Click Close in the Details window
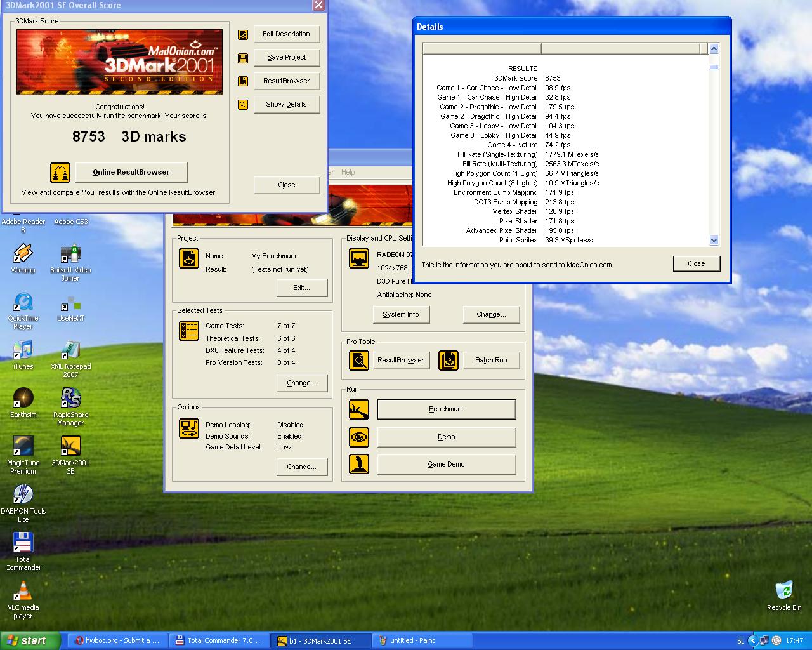Image resolution: width=812 pixels, height=650 pixels. [x=697, y=263]
